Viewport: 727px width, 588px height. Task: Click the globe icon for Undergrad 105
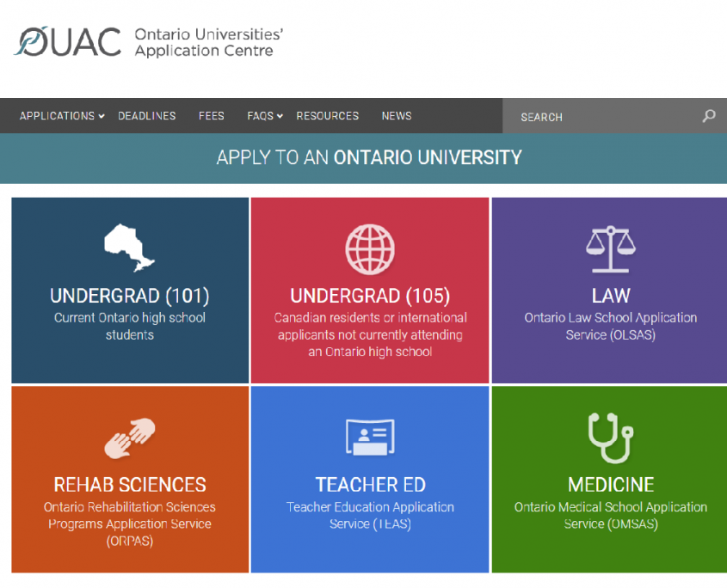tap(370, 249)
